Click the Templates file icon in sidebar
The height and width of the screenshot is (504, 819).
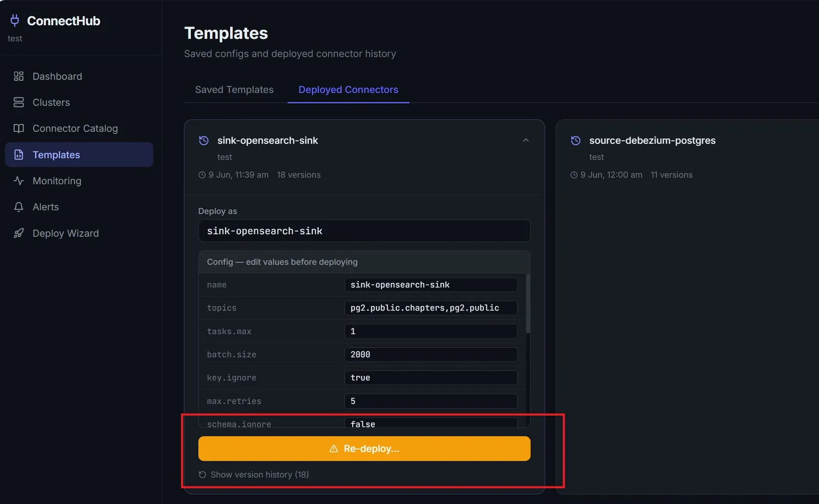point(19,155)
